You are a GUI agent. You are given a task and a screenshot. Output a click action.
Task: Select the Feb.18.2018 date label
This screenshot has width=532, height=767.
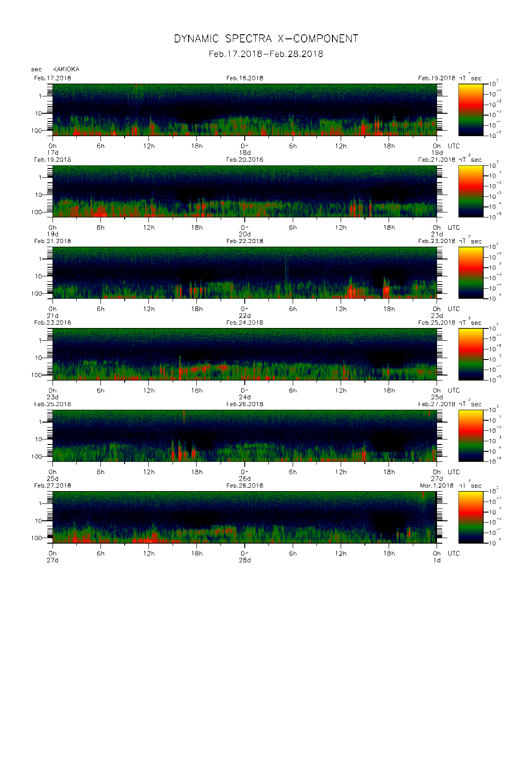[245, 78]
